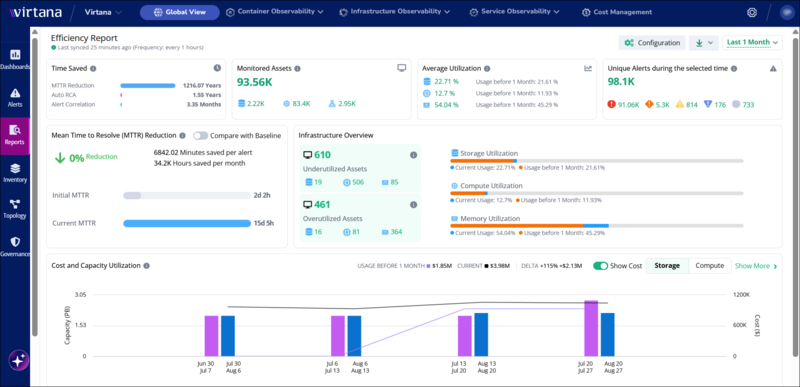Click the Configuration button
The width and height of the screenshot is (800, 387).
click(x=652, y=43)
